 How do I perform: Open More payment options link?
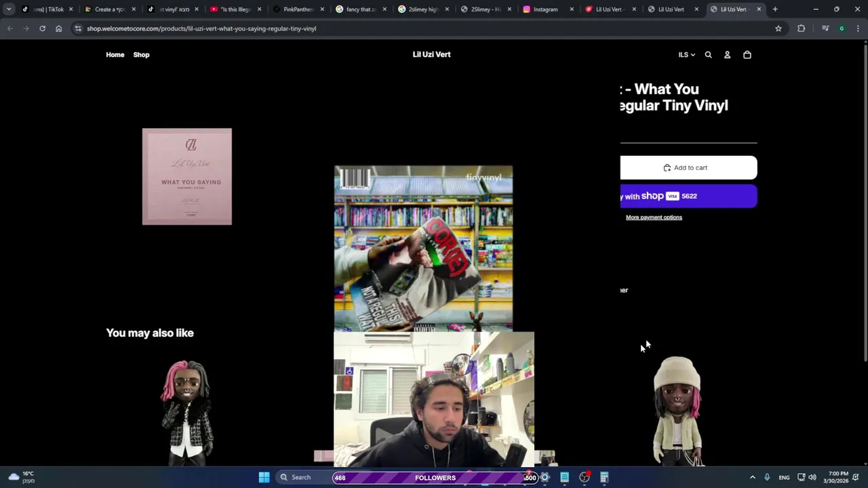coord(654,218)
